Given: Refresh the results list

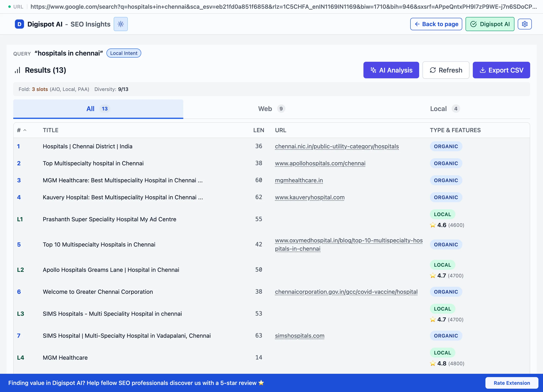Looking at the screenshot, I should [445, 70].
